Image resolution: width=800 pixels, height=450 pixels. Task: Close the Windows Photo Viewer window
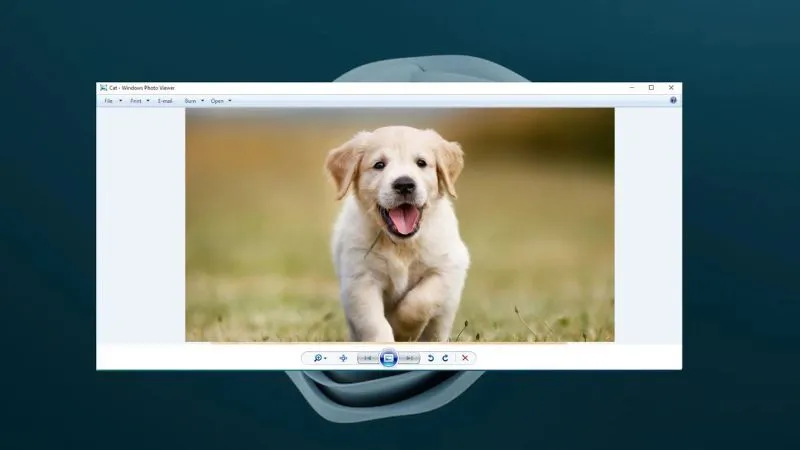click(x=671, y=88)
